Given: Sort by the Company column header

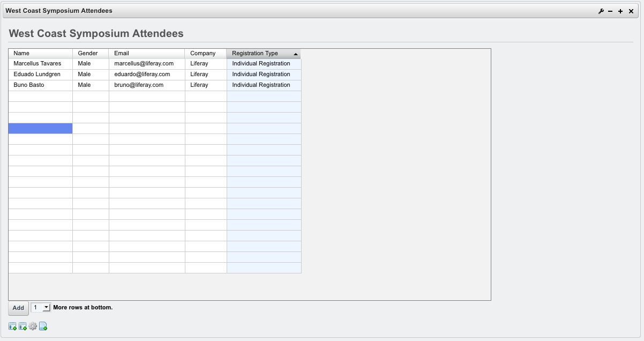Looking at the screenshot, I should [x=206, y=54].
